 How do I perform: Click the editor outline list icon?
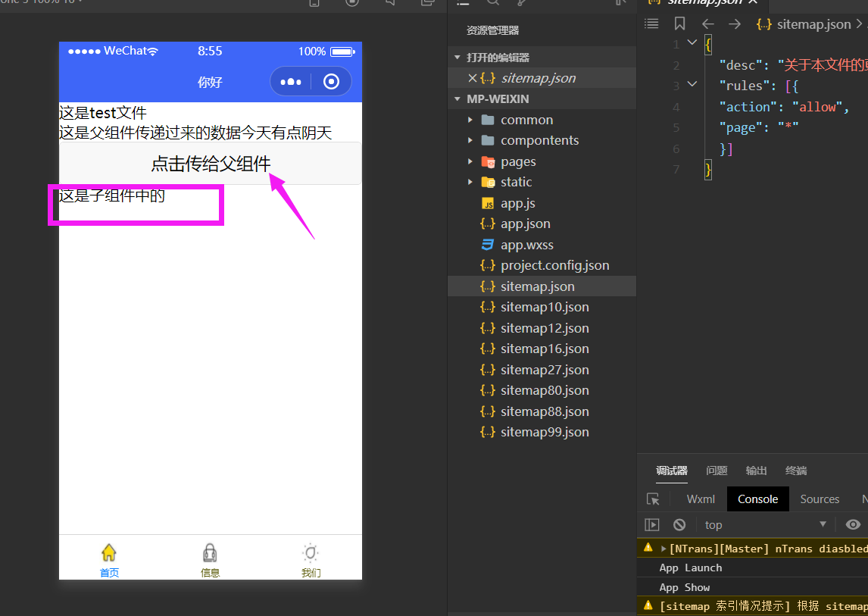coord(651,23)
